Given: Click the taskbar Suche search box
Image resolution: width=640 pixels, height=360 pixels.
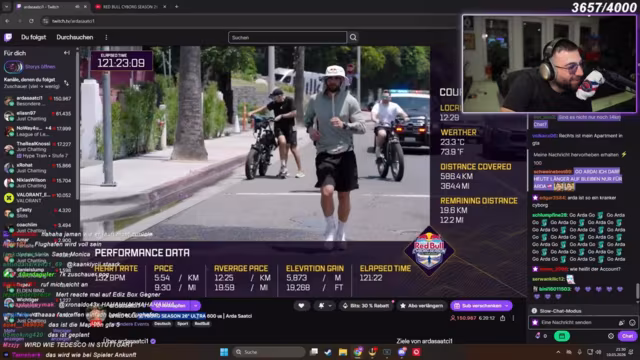Looking at the screenshot, I should (269, 352).
